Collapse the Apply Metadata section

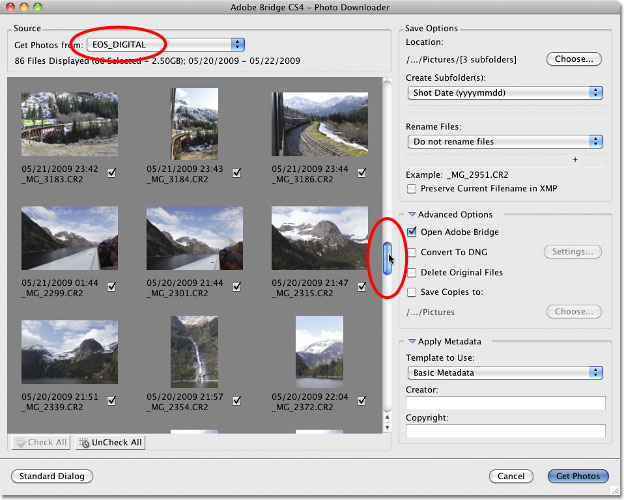[x=412, y=342]
